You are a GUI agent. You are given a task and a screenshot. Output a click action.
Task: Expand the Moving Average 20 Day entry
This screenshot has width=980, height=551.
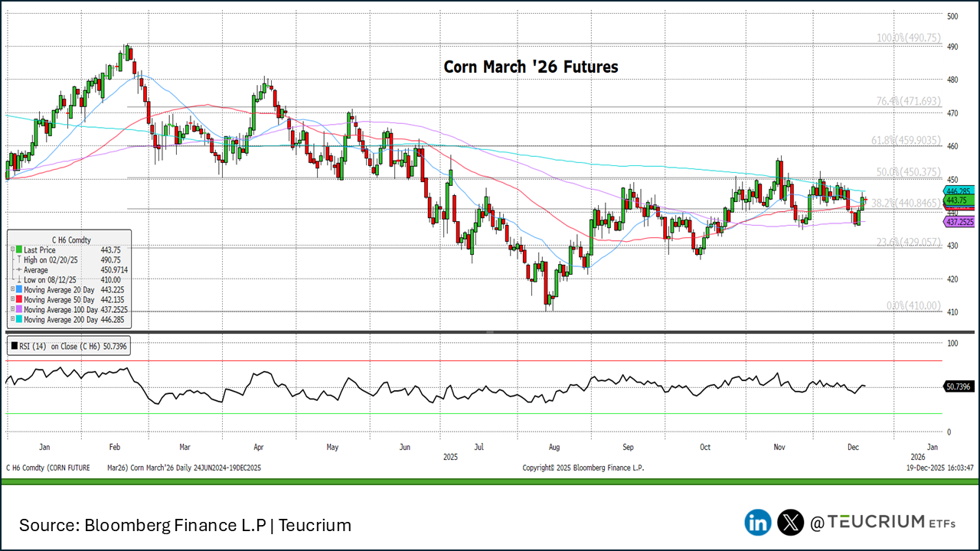[11, 290]
